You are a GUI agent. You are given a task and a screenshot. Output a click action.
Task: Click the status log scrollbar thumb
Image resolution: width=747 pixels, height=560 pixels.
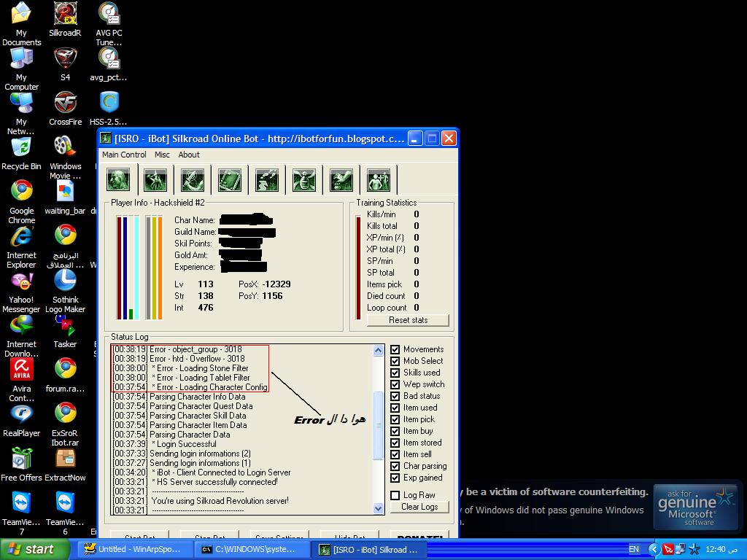379,425
